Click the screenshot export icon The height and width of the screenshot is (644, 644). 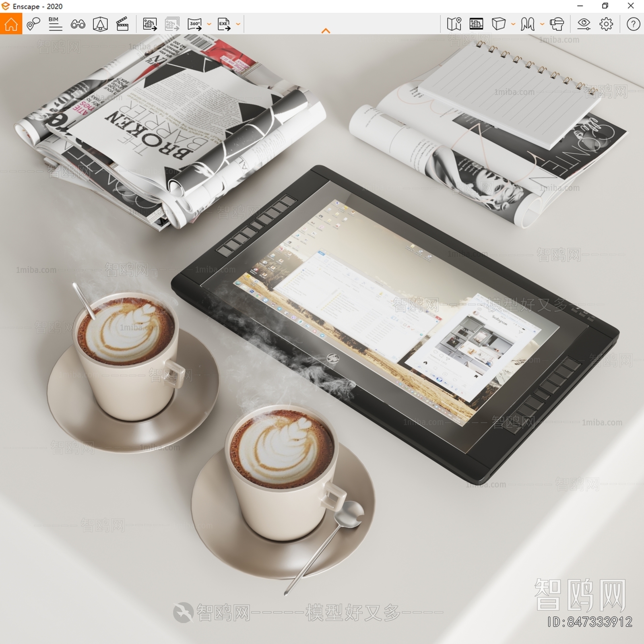click(x=150, y=24)
